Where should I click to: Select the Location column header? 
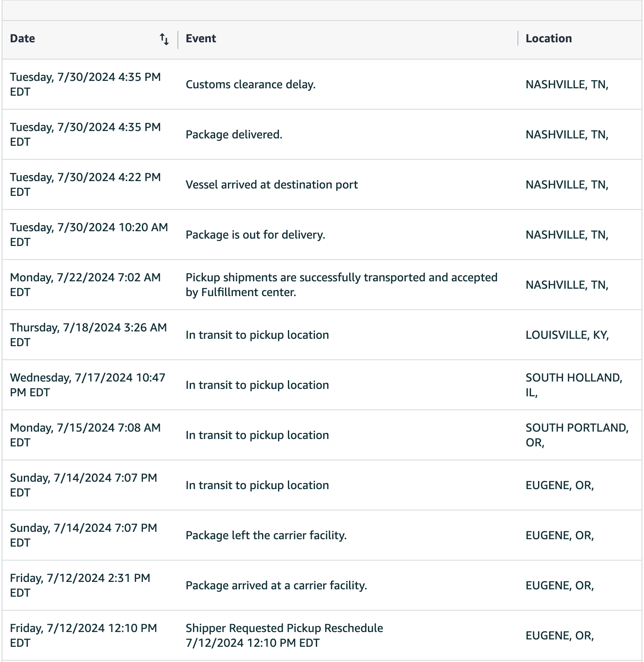point(549,39)
